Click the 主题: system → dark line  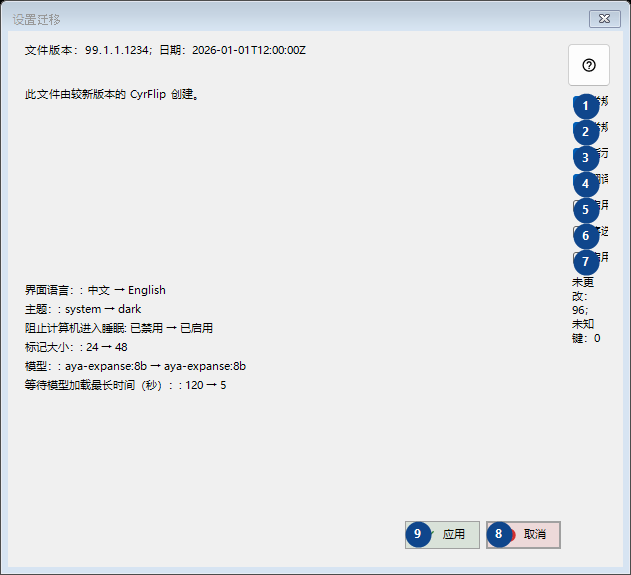click(x=83, y=309)
